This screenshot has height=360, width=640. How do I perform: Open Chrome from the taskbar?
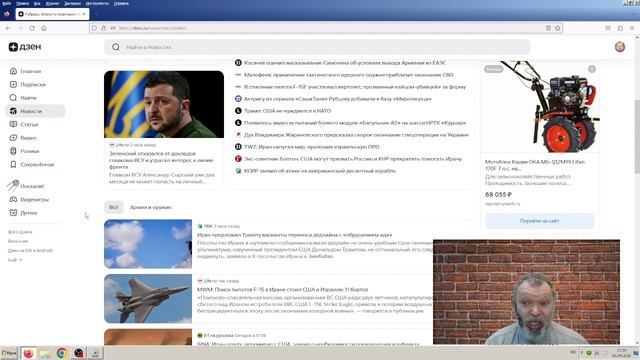62,353
